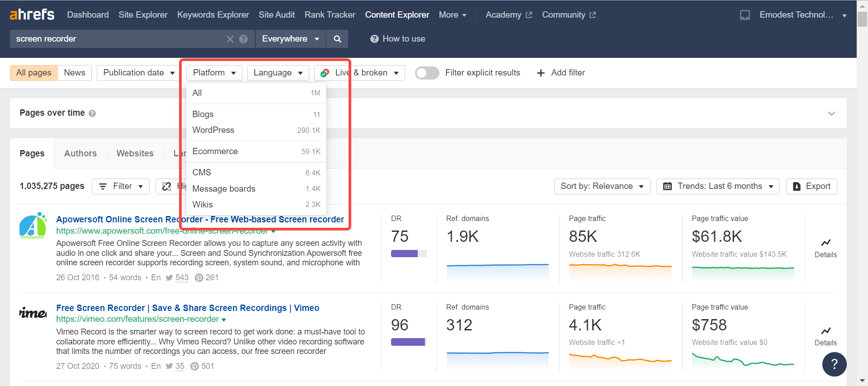Open the help chat question button

(834, 364)
